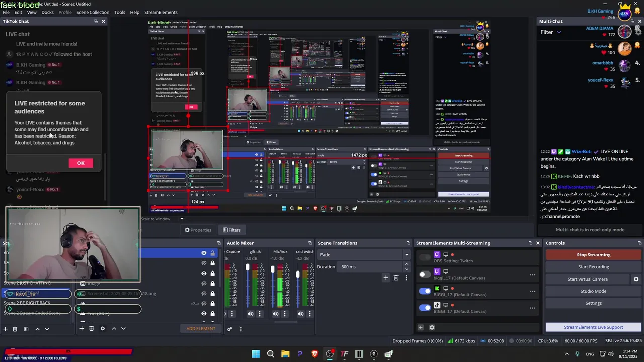This screenshot has height=362, width=644.
Task: Show hidden system tray icons chevron
Action: [x=567, y=354]
